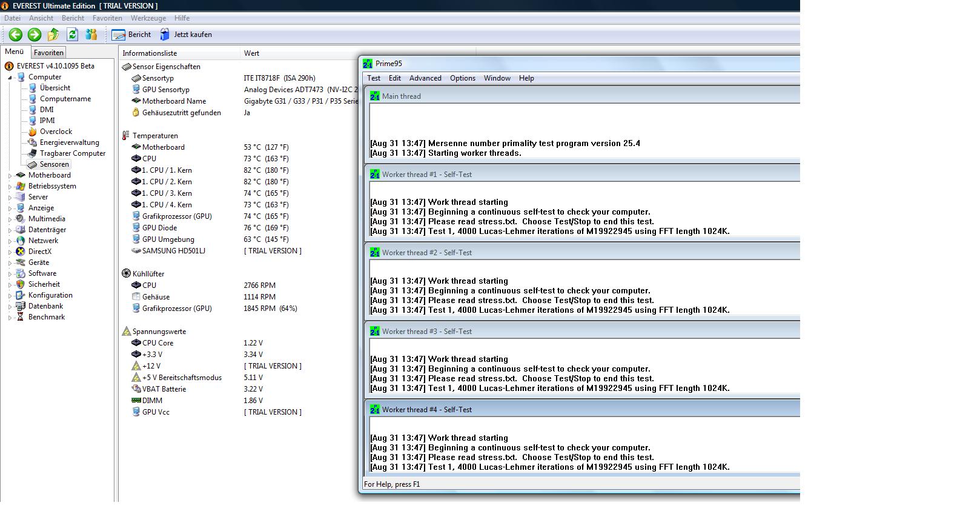Image resolution: width=980 pixels, height=531 pixels.
Task: Select the IPMI tree icon
Action: pos(33,121)
